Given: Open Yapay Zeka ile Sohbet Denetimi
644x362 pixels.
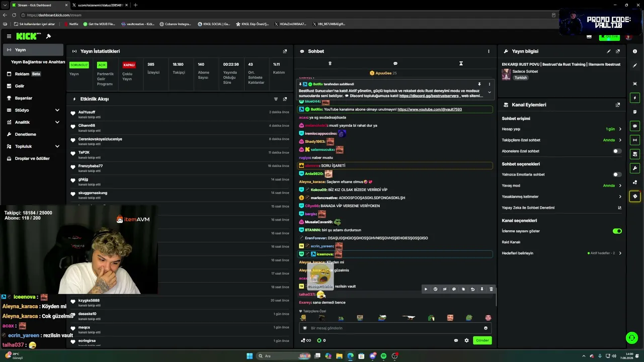Looking at the screenshot, I should [x=561, y=208].
